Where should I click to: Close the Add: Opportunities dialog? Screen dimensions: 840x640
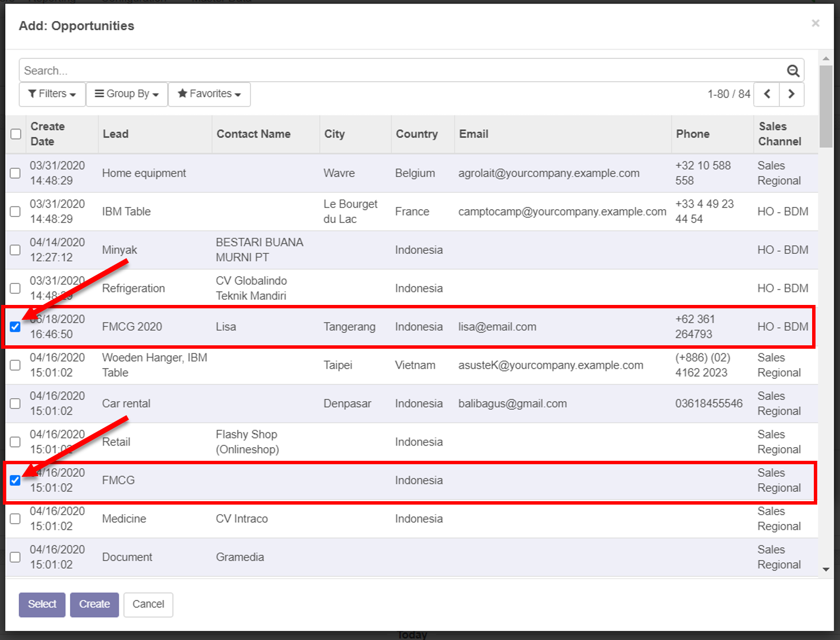(816, 23)
